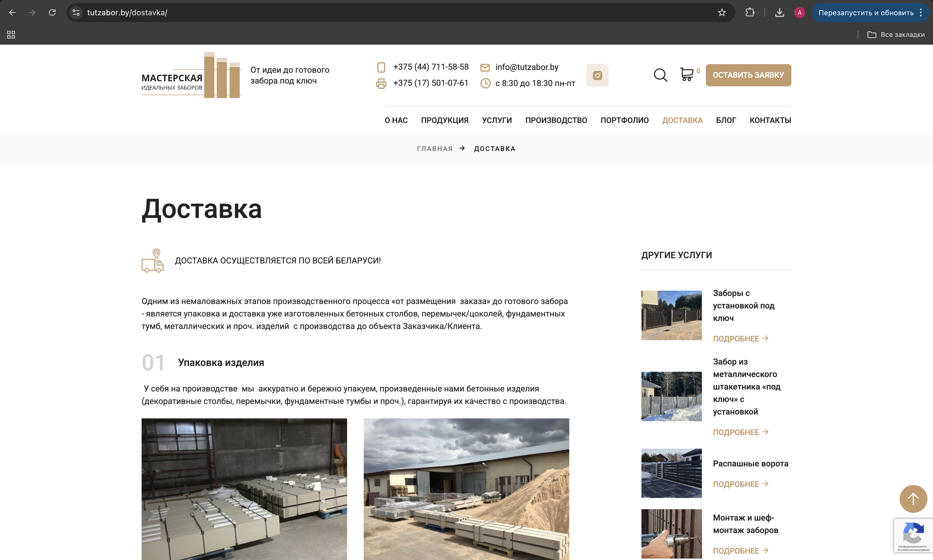Click the scroll-to-top arrow button
Image resolution: width=933 pixels, height=560 pixels.
913,498
